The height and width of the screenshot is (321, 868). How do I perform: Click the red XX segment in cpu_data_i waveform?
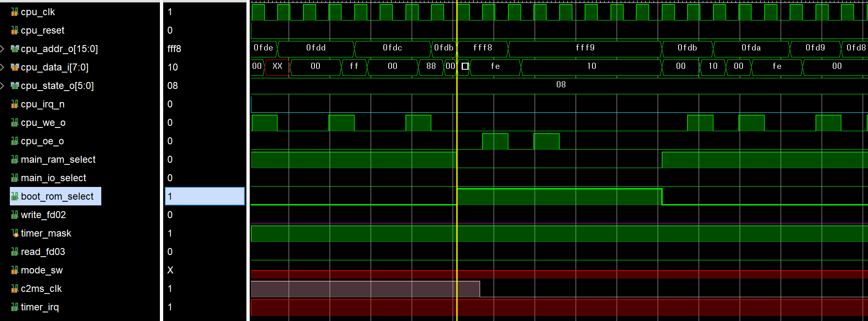(x=277, y=66)
